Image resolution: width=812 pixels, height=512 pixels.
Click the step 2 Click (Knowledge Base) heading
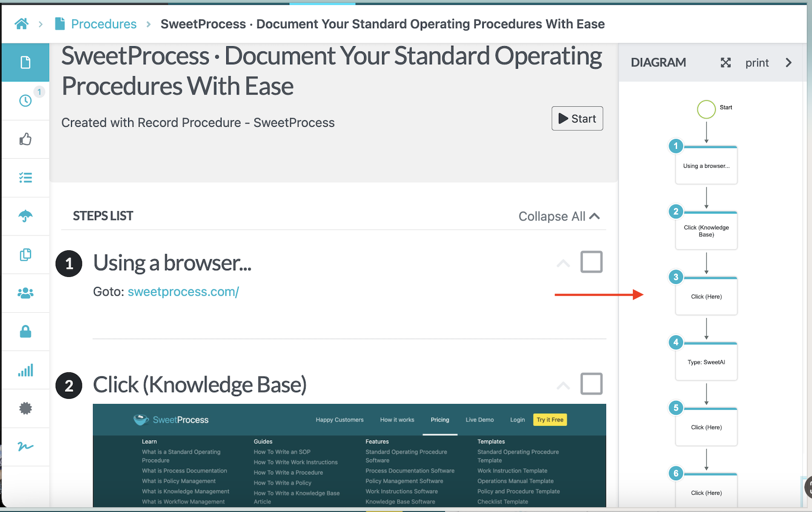point(200,385)
